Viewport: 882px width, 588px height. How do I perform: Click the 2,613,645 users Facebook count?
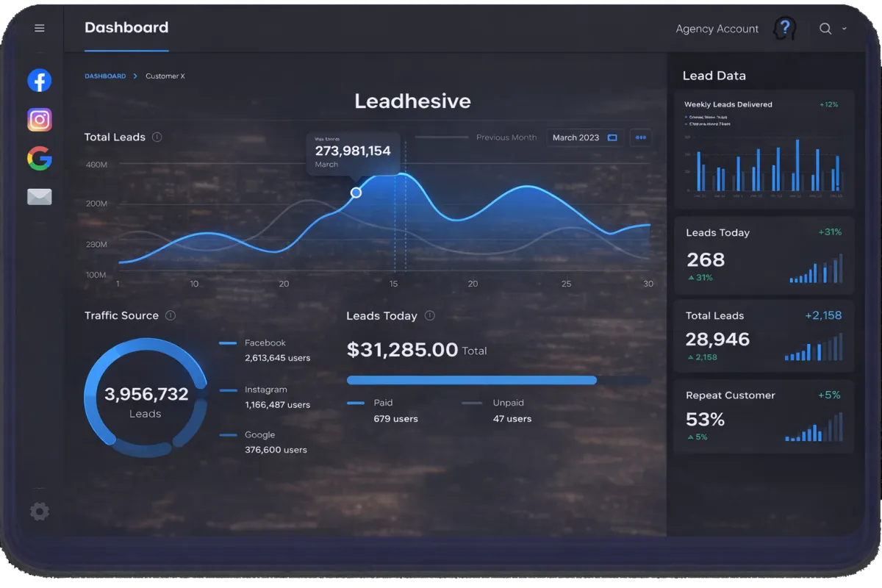(x=277, y=358)
